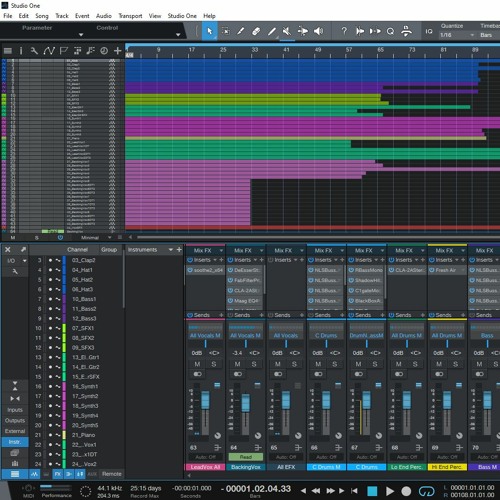Toggle visibility dot for 16_Synth1 channel

click(50, 387)
